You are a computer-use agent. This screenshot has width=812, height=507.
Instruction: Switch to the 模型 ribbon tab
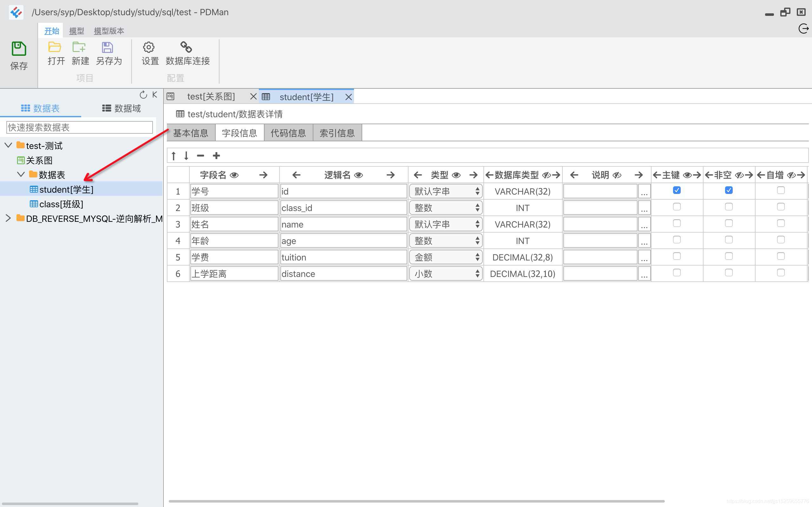pos(76,30)
